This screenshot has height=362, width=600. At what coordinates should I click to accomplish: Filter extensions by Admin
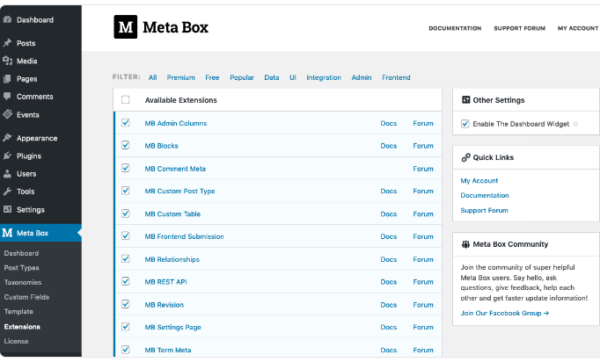point(362,77)
